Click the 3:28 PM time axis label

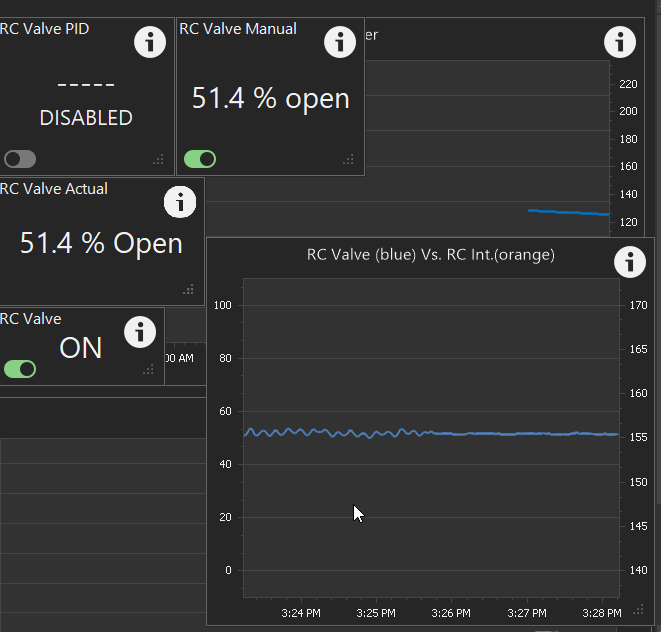(602, 613)
